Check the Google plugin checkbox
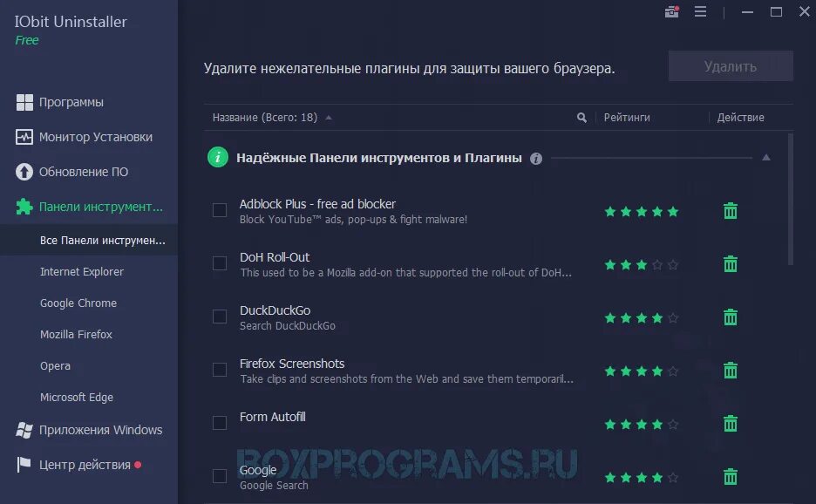This screenshot has height=504, width=816. 220,476
